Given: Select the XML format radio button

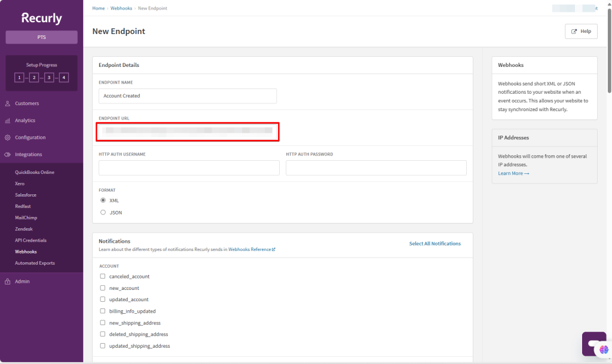Looking at the screenshot, I should click(103, 200).
